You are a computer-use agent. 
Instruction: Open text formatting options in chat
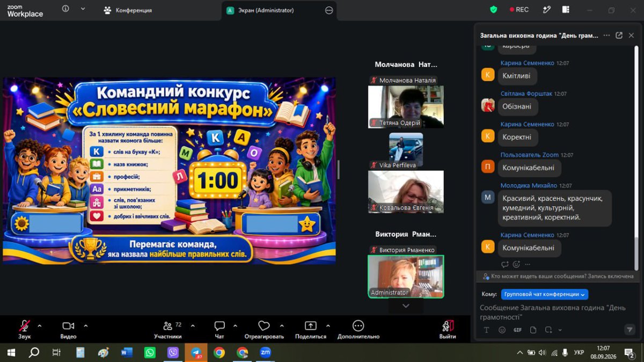pyautogui.click(x=487, y=330)
